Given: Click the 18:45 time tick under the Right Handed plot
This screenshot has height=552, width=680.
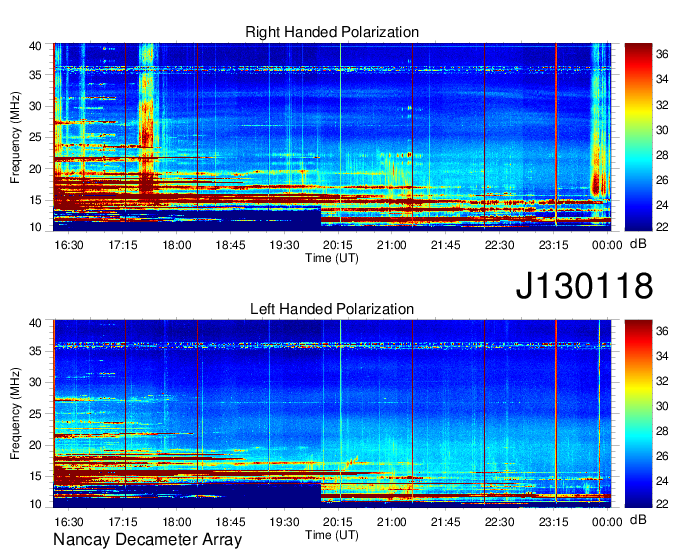Looking at the screenshot, I should [230, 245].
